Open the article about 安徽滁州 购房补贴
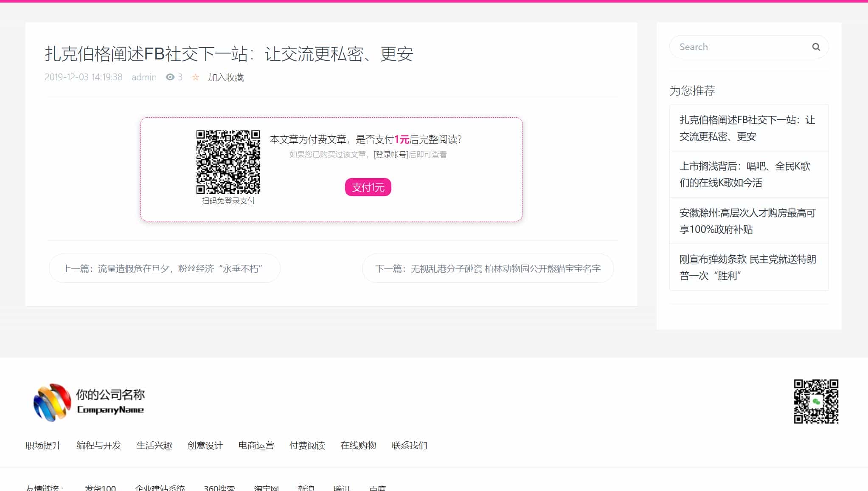This screenshot has height=491, width=868. tap(749, 221)
